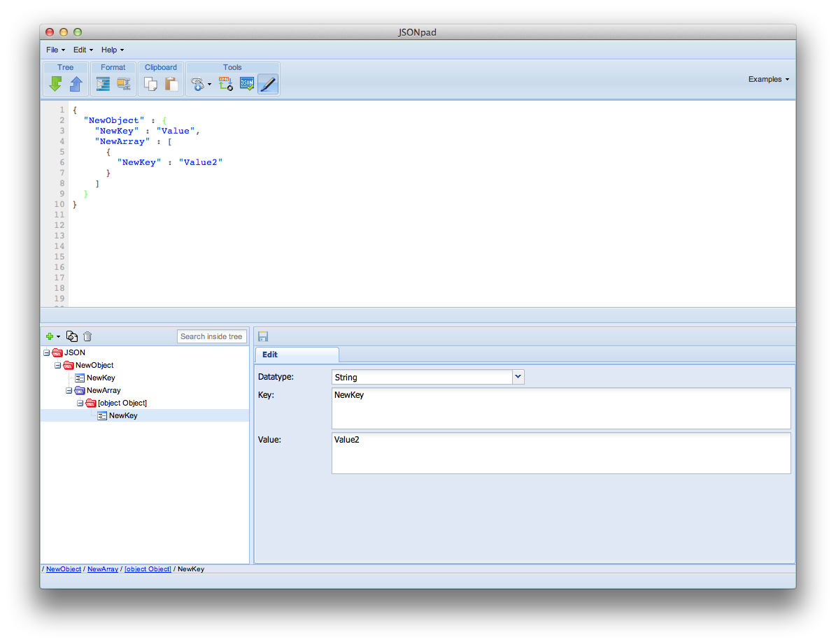Click "Value2" string in code editor

point(201,163)
